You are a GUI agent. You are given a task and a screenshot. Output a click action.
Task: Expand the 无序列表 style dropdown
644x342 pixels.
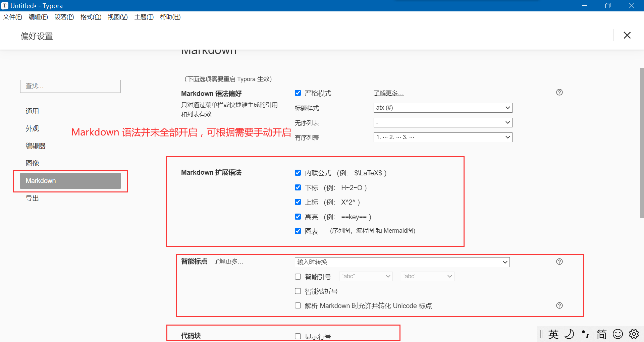click(x=442, y=122)
